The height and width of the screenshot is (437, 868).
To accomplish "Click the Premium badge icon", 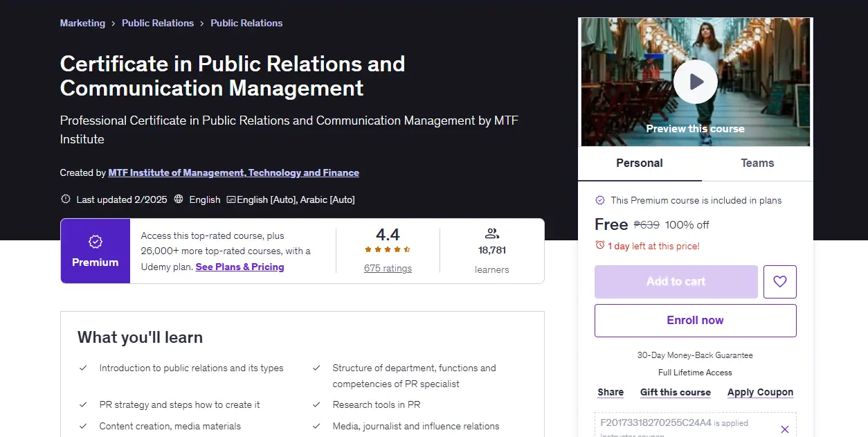I will tap(96, 241).
